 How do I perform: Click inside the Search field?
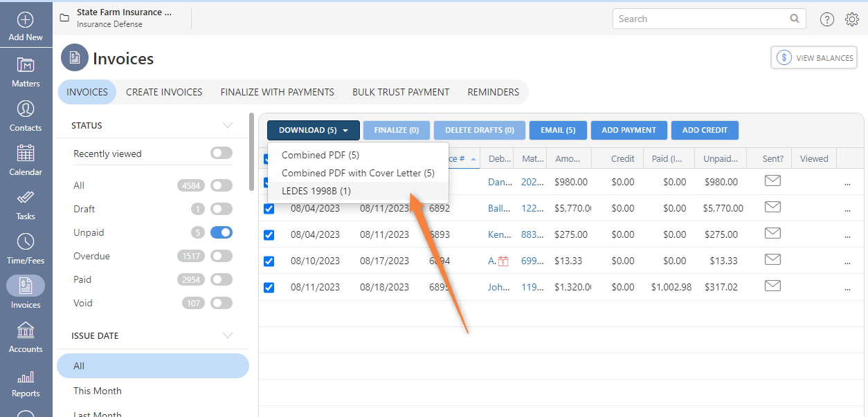[x=699, y=19]
